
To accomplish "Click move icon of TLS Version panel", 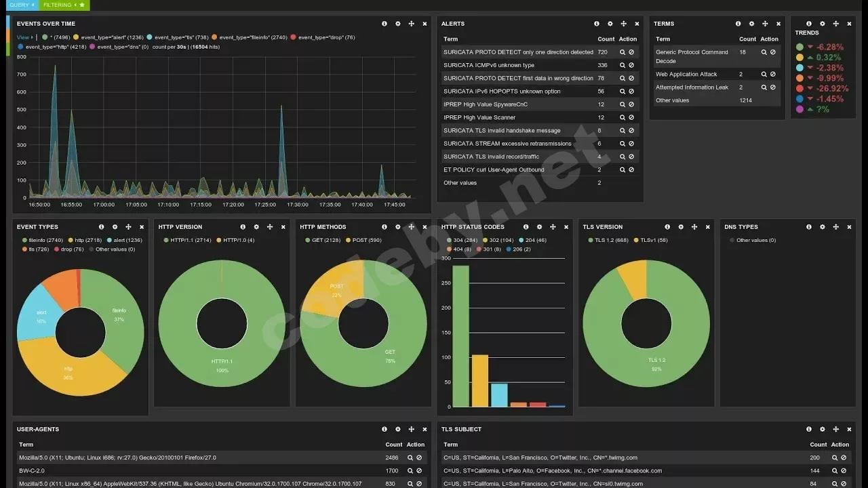I will (694, 227).
